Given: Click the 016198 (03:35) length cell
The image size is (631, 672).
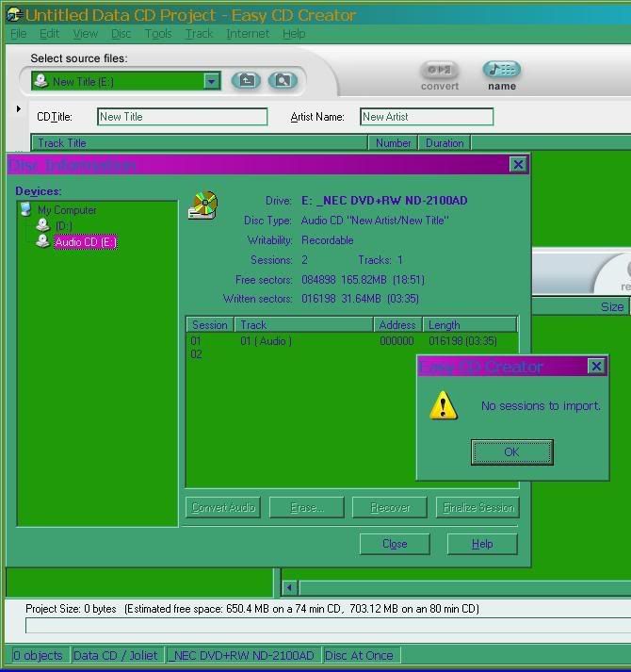Looking at the screenshot, I should (462, 341).
